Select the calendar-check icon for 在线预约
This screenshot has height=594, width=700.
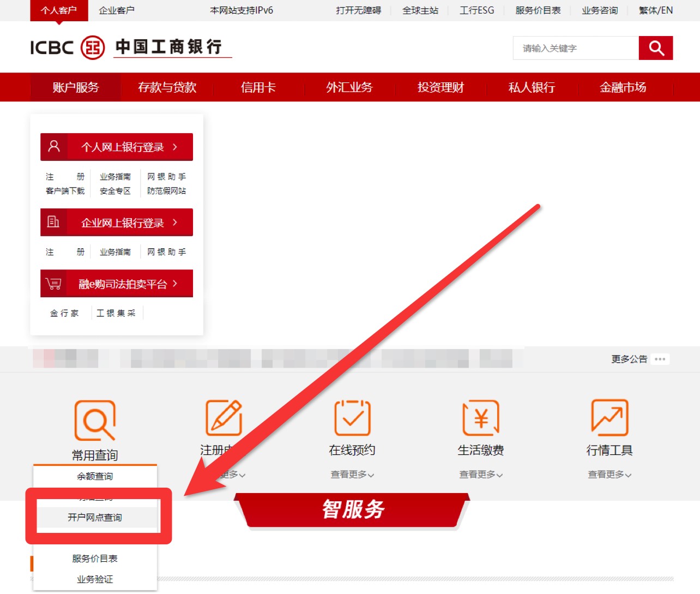(352, 417)
